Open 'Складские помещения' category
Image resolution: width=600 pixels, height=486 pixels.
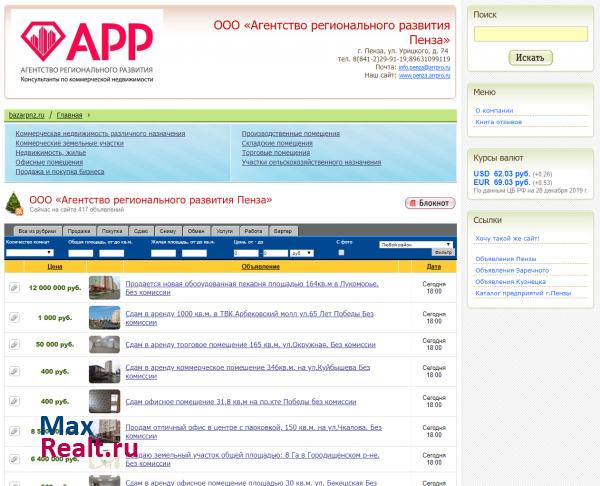coord(277,143)
